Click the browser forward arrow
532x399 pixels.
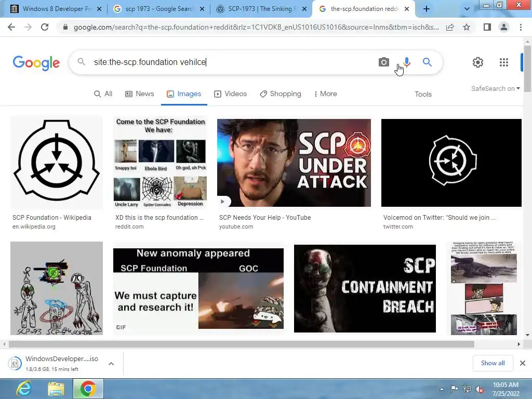[x=28, y=27]
